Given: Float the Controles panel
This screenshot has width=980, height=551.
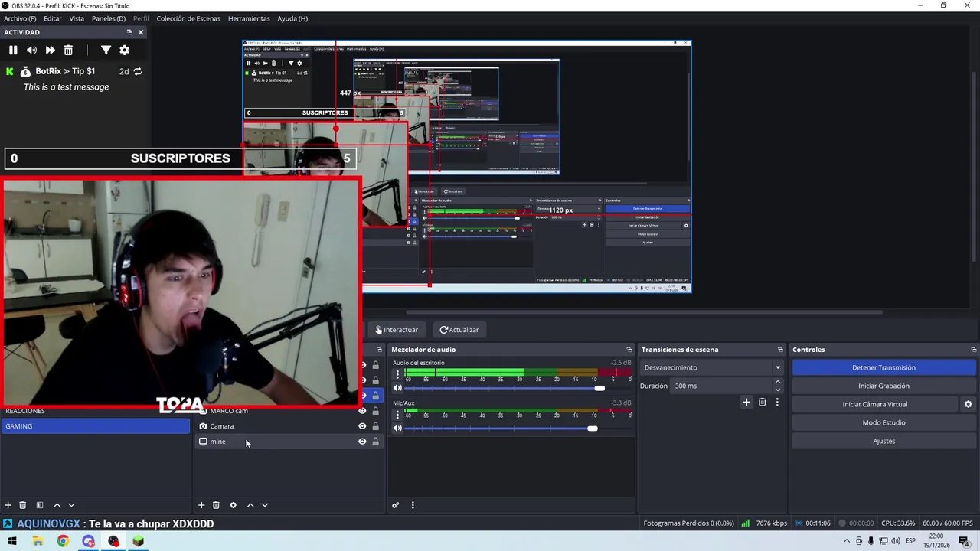Looking at the screenshot, I should click(973, 350).
